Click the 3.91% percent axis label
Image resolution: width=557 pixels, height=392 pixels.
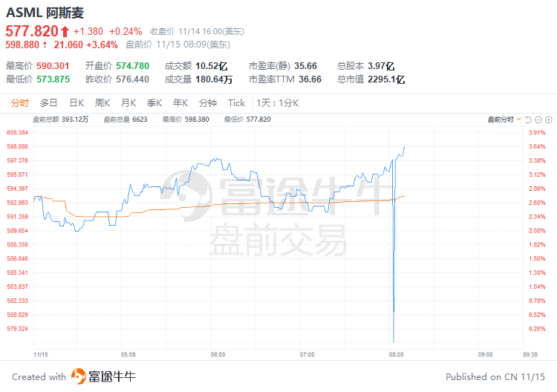point(537,132)
